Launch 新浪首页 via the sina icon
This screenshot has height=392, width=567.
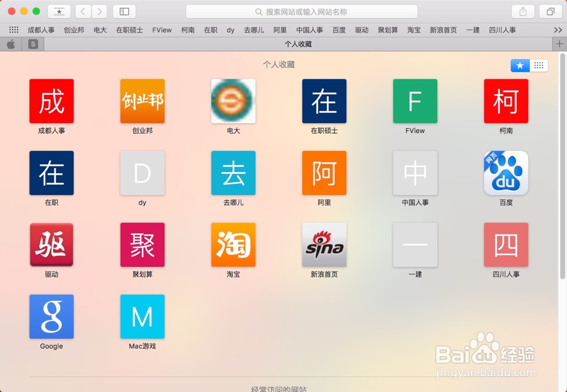click(x=324, y=245)
